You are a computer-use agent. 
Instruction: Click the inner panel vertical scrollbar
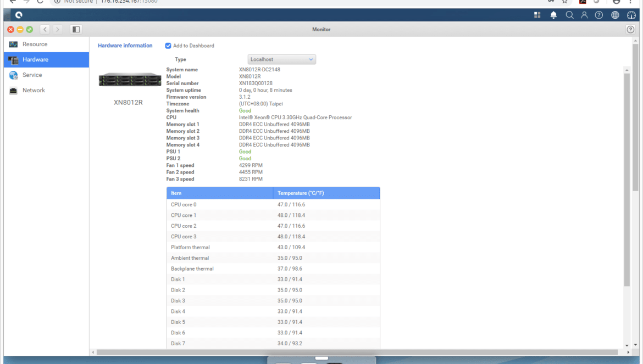pos(627,180)
